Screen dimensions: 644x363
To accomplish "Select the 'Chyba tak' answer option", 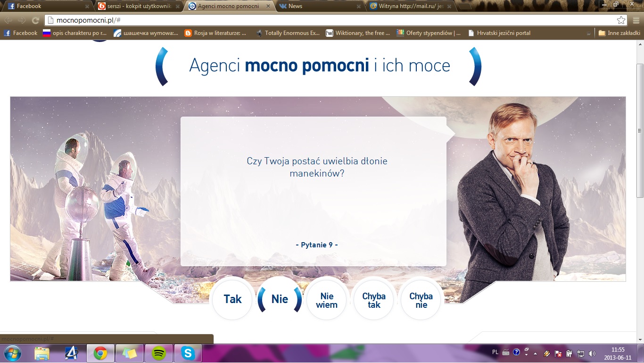I will [374, 300].
